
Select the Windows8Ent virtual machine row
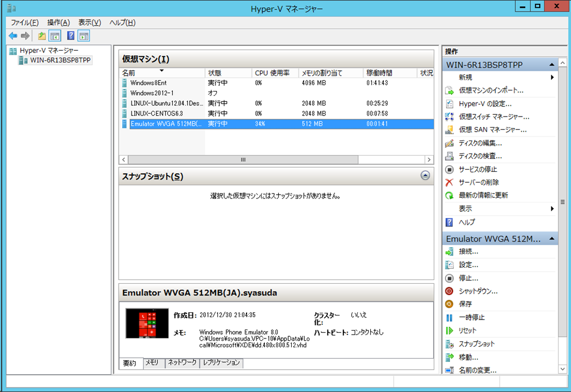276,83
